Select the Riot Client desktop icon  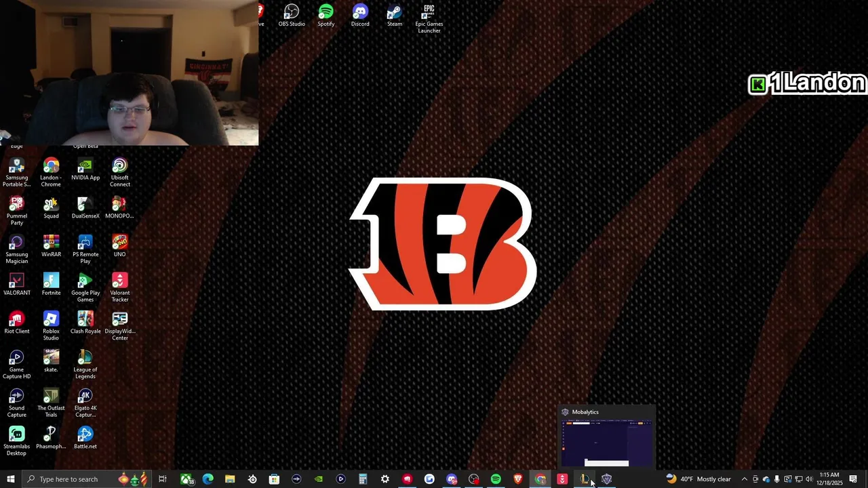pos(17,323)
